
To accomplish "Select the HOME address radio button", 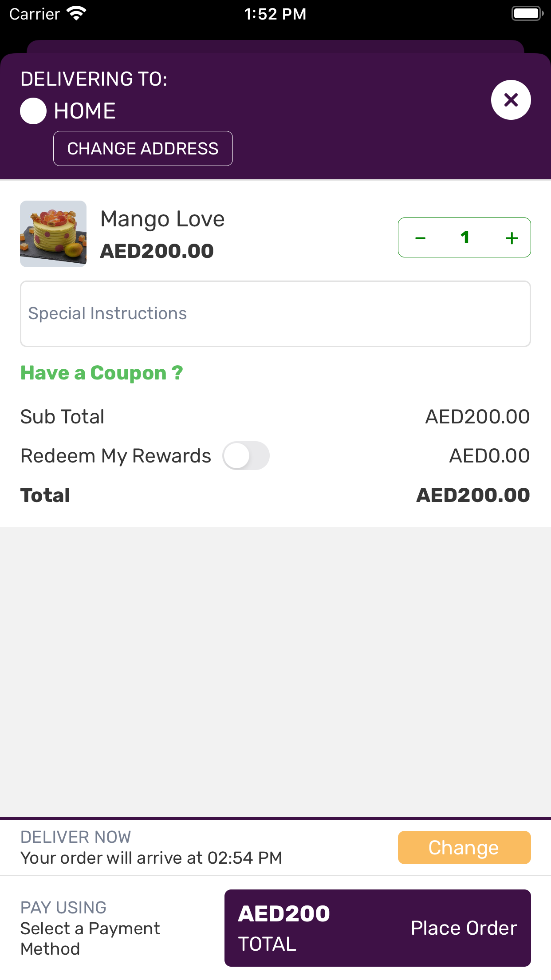I will [33, 111].
